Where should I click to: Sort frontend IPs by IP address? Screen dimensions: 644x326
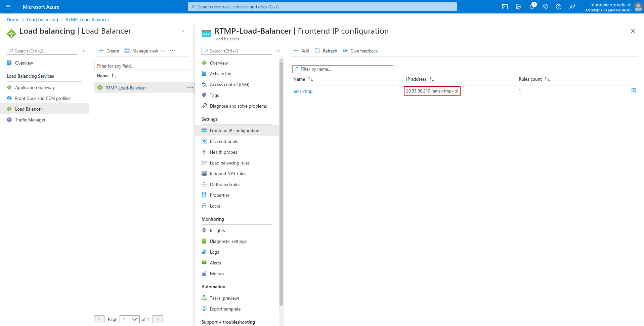click(420, 79)
